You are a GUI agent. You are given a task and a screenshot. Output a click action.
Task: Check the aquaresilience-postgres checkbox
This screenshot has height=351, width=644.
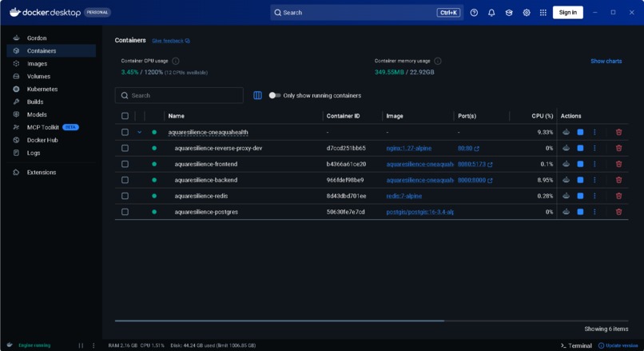pyautogui.click(x=125, y=212)
